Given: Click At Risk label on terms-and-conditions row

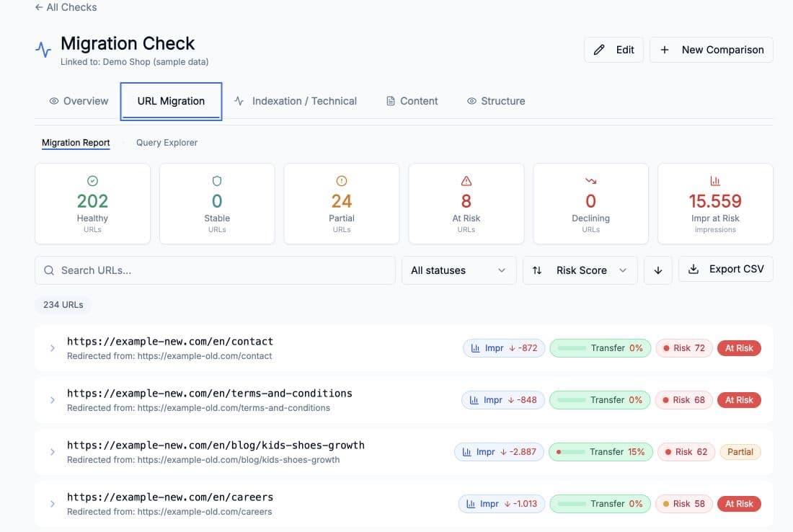Looking at the screenshot, I should 739,400.
